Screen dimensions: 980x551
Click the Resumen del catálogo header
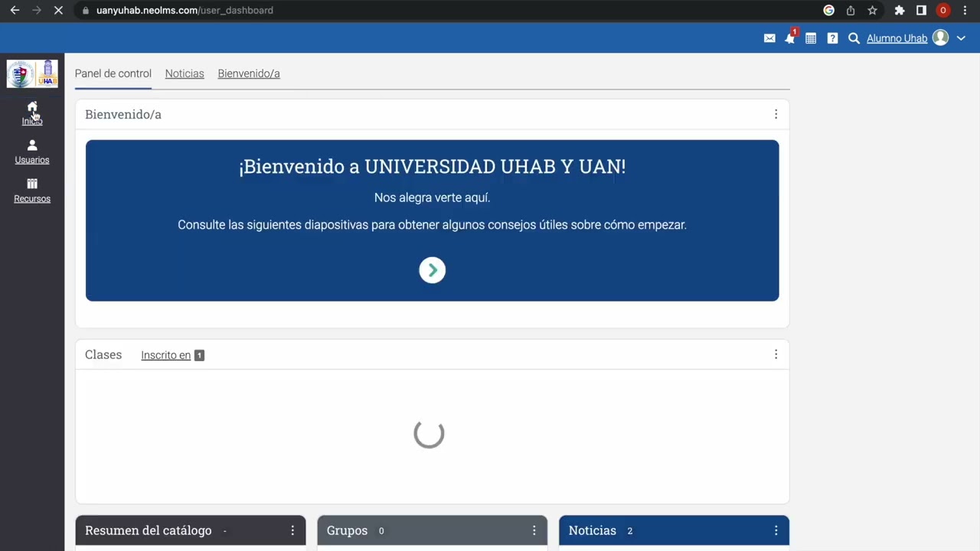(149, 530)
